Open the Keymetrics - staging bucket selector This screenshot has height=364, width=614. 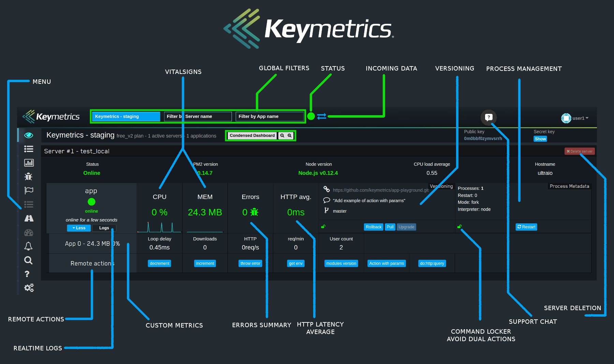(126, 117)
